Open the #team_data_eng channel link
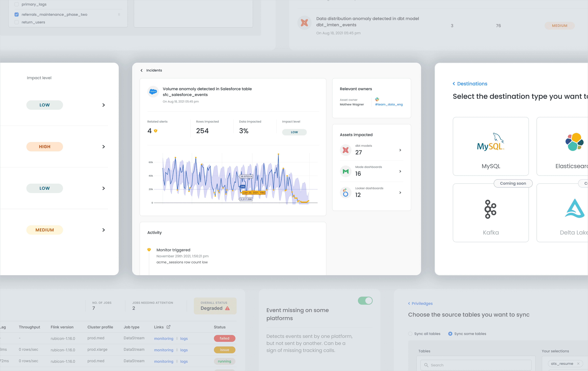Screen dimensions: 588x371 [389, 104]
